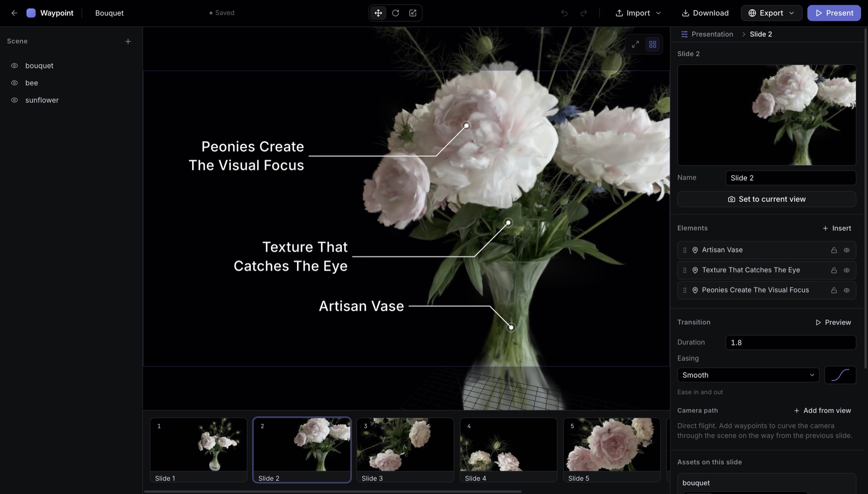
Task: Open Slide 3 thumbnail
Action: click(x=405, y=450)
